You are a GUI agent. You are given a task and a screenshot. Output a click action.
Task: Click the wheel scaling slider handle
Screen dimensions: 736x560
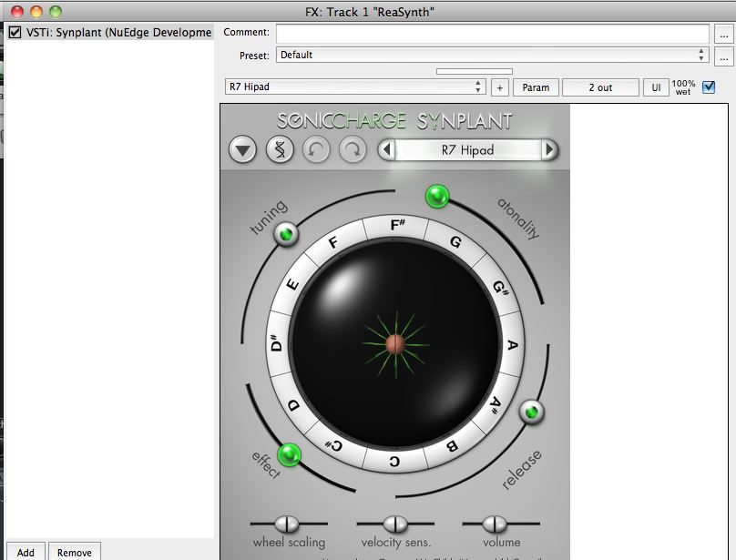287,524
